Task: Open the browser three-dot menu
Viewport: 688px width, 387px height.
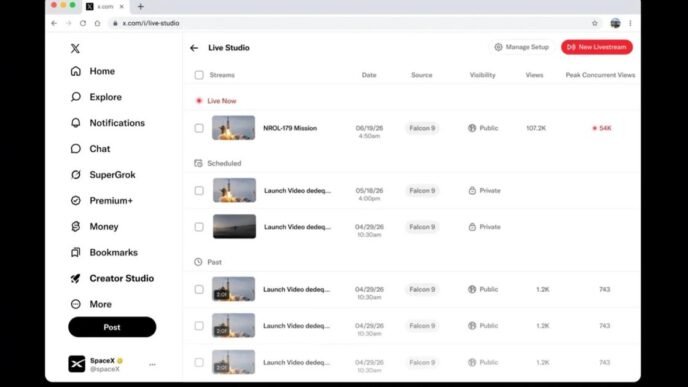Action: [631, 23]
